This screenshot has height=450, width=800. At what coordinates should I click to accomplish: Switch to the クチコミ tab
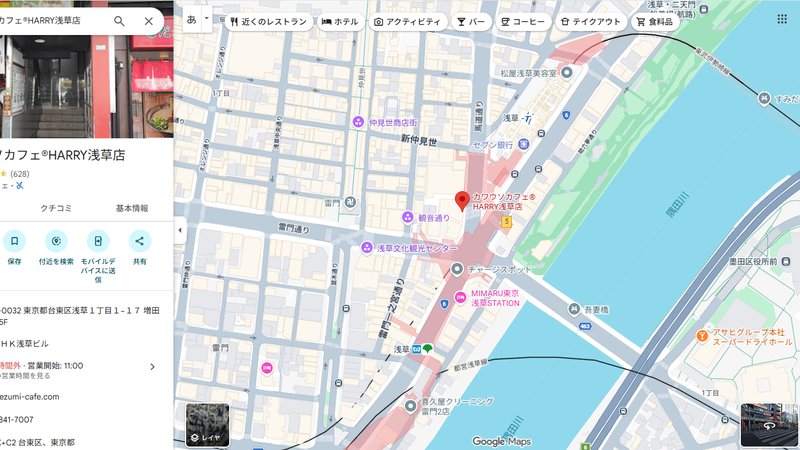click(56, 208)
